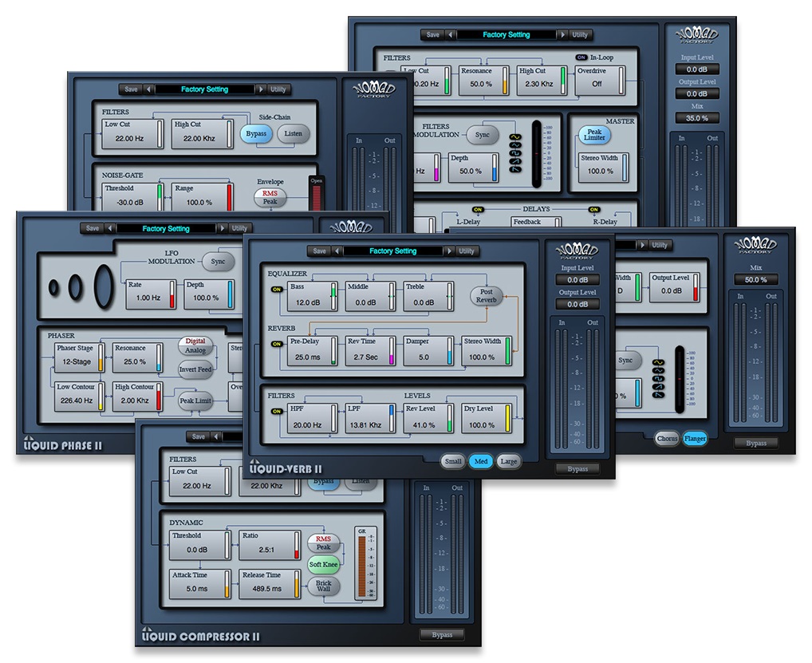The width and height of the screenshot is (812, 663).
Task: Open Factory Setting preset list in noise-gate plugin
Action: coord(204,89)
